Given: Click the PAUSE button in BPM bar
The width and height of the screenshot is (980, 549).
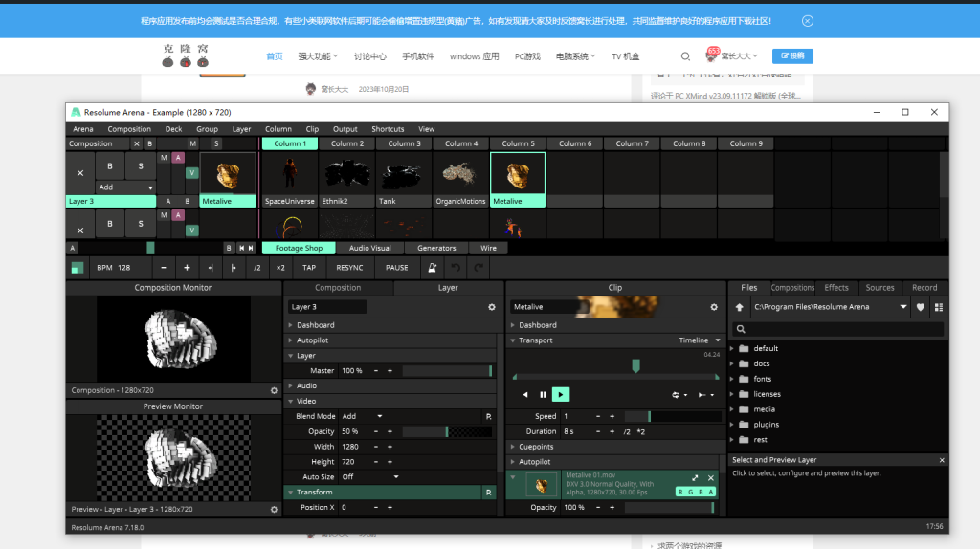Looking at the screenshot, I should coord(396,268).
